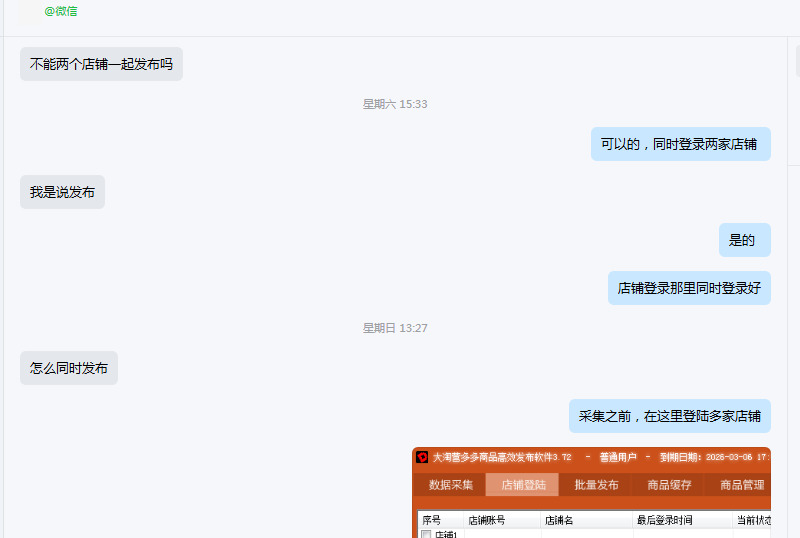The image size is (800, 538).
Task: Click the 店铺名 column header
Action: [558, 520]
